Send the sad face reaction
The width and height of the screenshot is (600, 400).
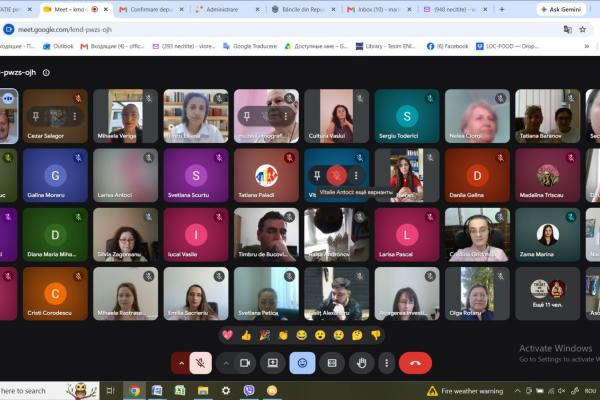[x=339, y=335]
